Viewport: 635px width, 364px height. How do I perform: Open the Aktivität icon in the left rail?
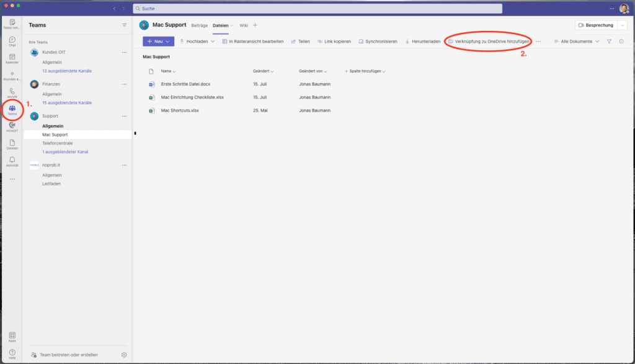point(12,160)
